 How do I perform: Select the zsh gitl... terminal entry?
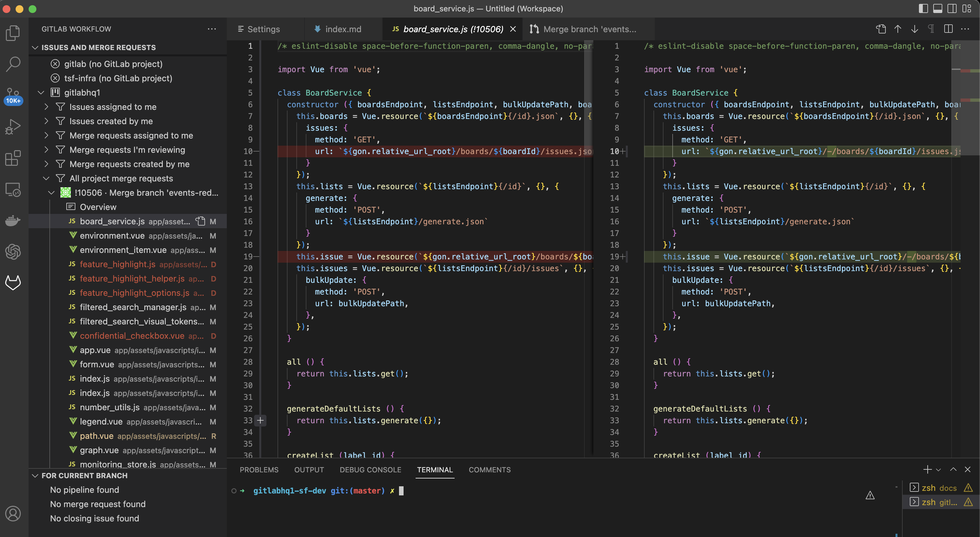[x=941, y=502]
